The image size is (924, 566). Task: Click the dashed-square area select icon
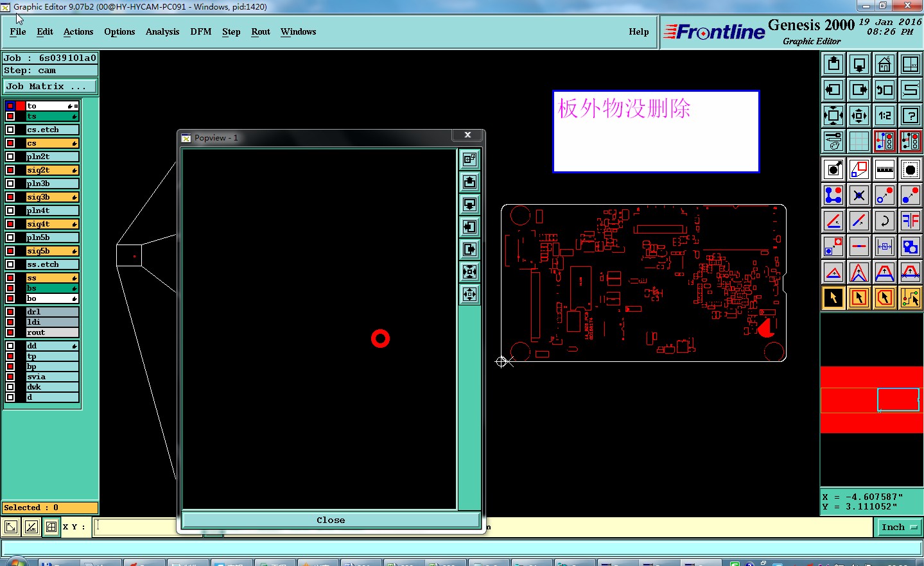[911, 169]
